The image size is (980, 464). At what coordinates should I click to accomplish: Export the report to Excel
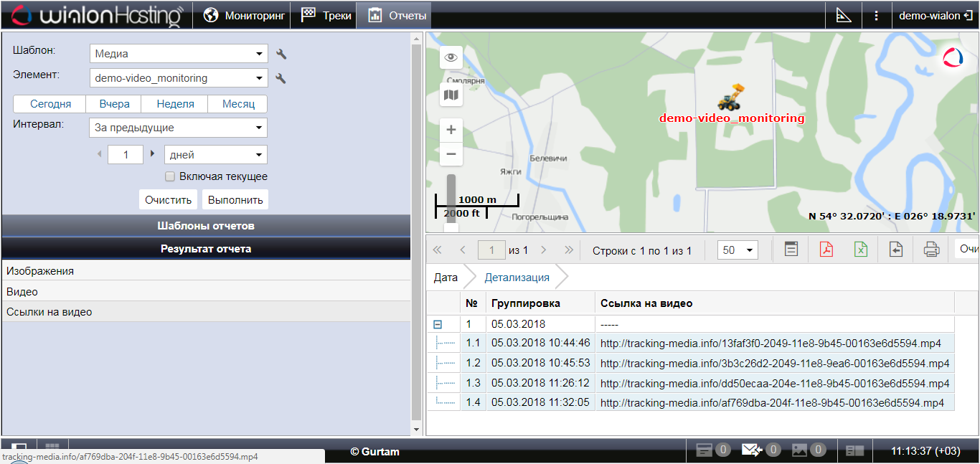click(861, 250)
